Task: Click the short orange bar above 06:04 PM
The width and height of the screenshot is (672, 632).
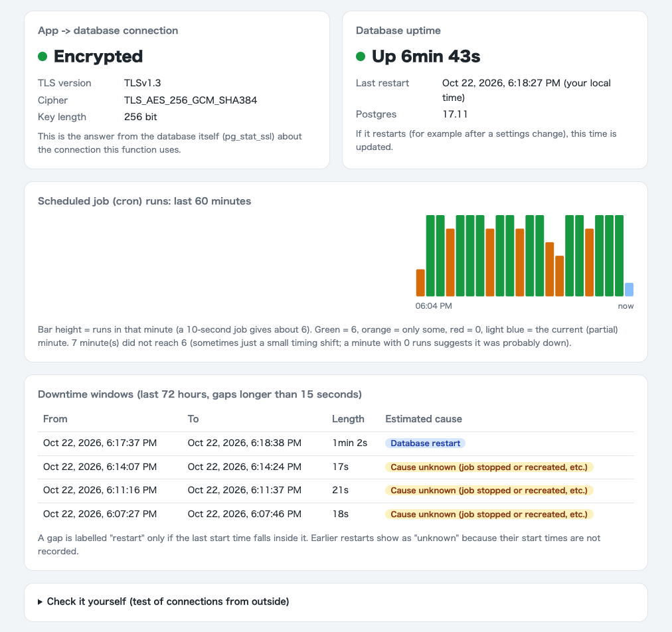Action: pos(420,283)
